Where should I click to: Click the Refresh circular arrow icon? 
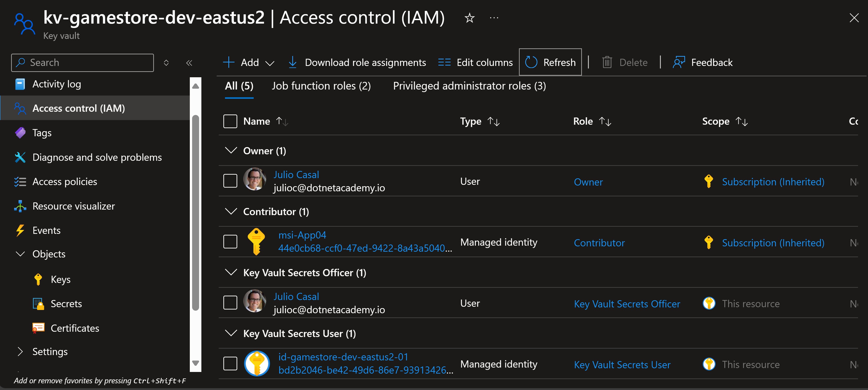[x=531, y=62]
